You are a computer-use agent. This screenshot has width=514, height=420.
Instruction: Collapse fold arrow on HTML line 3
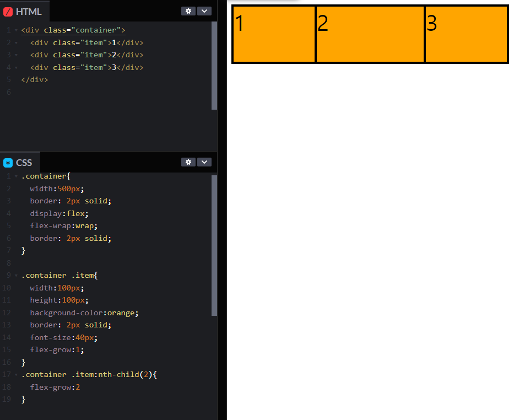tap(16, 55)
